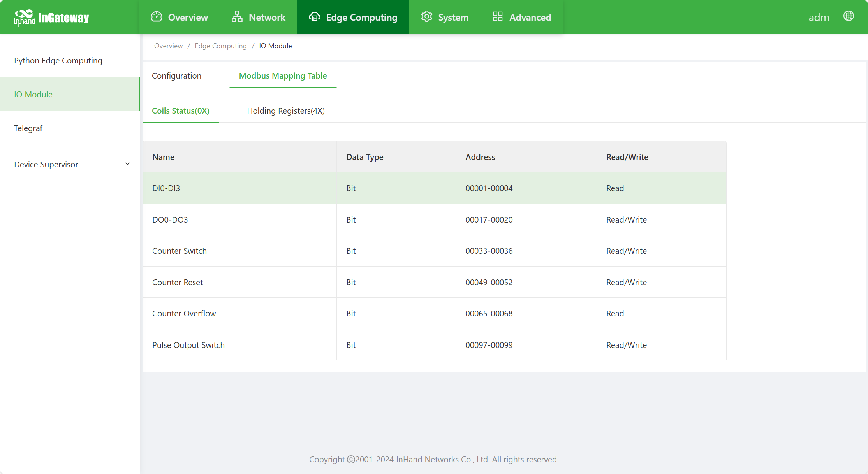Image resolution: width=868 pixels, height=474 pixels.
Task: Click the Edge Computing cloud icon
Action: tap(314, 17)
